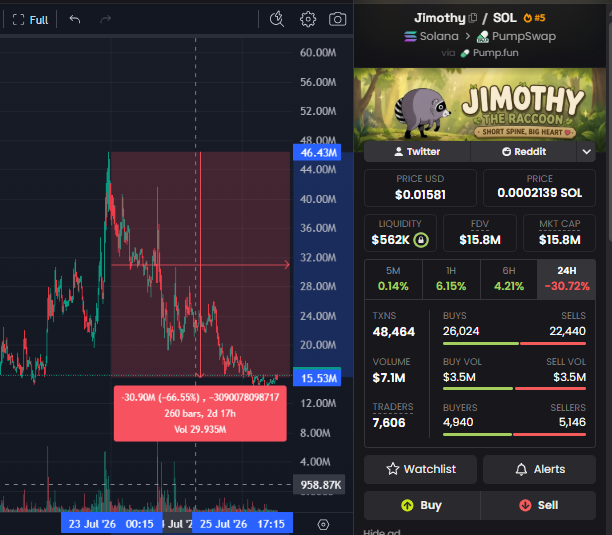Click the PRICE 0.0002139 SOL box
Image resolution: width=612 pixels, height=535 pixels.
point(539,188)
